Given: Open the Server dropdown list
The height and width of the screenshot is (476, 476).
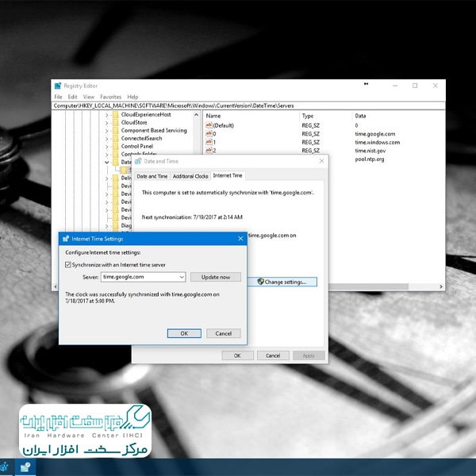Looking at the screenshot, I should click(182, 277).
